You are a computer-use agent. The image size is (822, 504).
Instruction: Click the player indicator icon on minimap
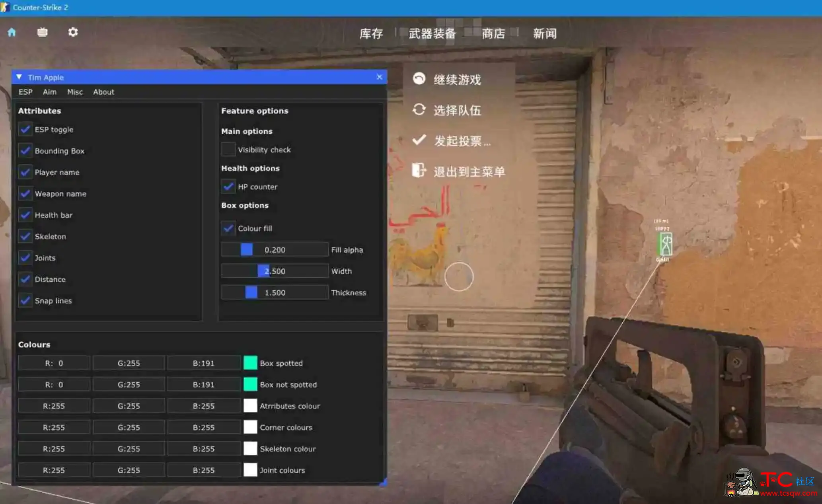(x=664, y=243)
